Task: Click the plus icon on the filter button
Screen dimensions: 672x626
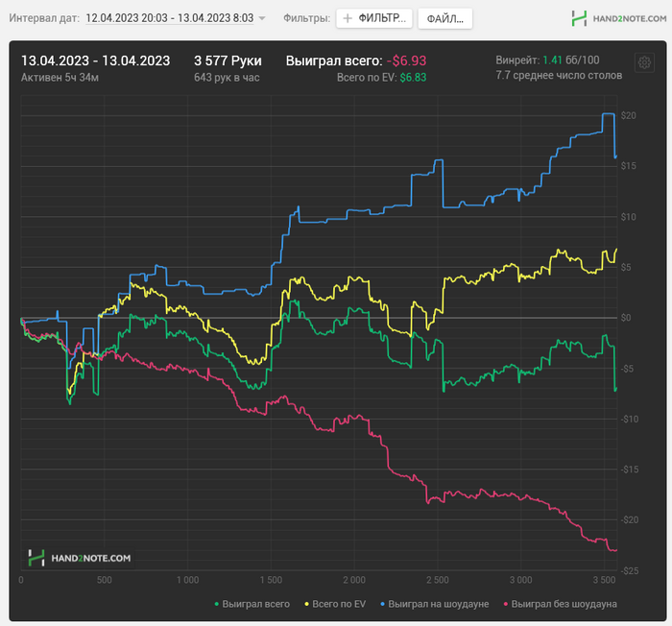Action: tap(348, 18)
